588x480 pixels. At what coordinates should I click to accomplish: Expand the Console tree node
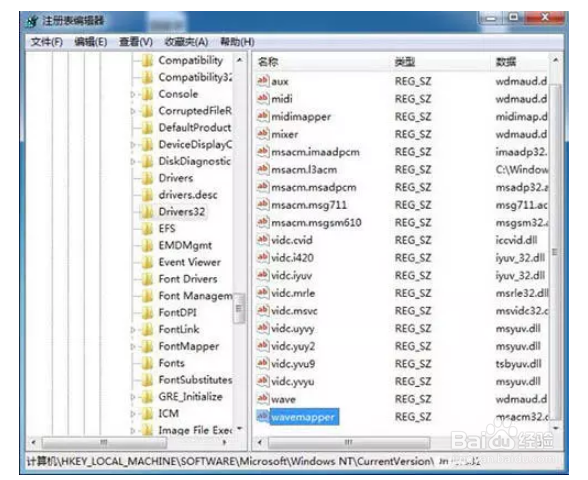133,94
